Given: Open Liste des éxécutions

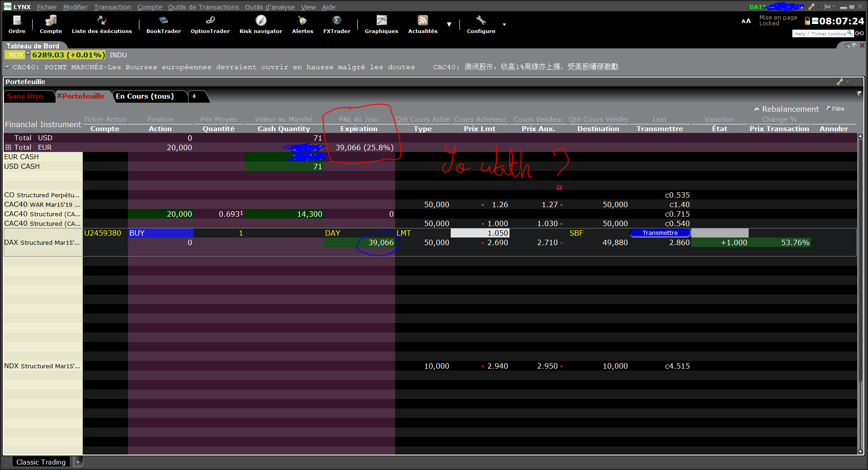Looking at the screenshot, I should click(x=102, y=24).
